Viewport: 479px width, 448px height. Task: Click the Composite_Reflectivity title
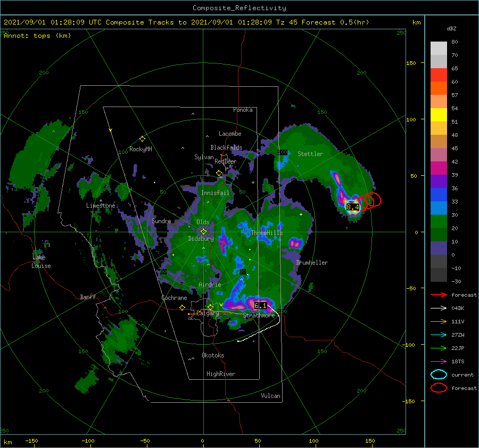[240, 8]
